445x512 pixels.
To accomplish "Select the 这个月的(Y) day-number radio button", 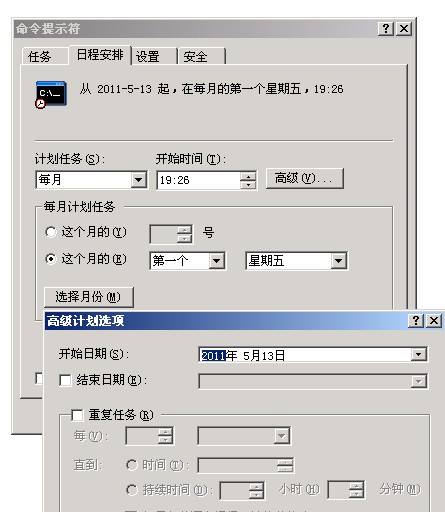I will coord(51,232).
